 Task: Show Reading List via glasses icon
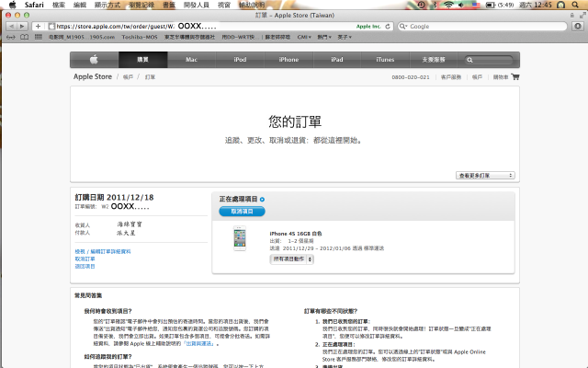(11, 37)
